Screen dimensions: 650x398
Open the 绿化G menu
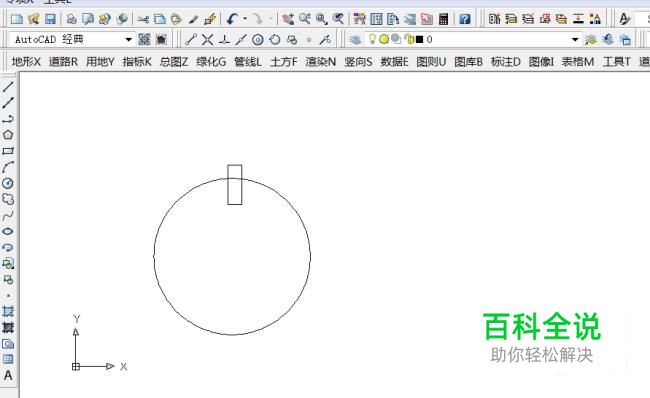211,62
